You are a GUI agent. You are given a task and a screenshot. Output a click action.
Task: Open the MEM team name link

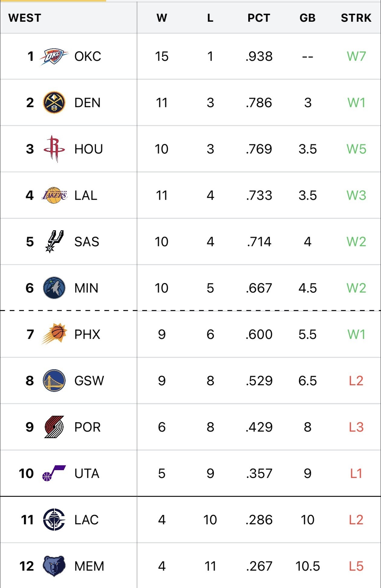(x=89, y=566)
